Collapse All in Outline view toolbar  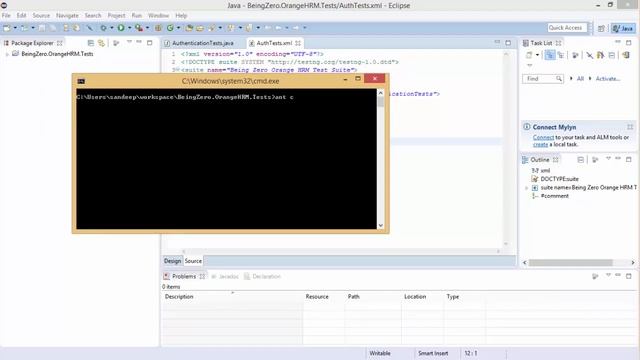click(580, 160)
